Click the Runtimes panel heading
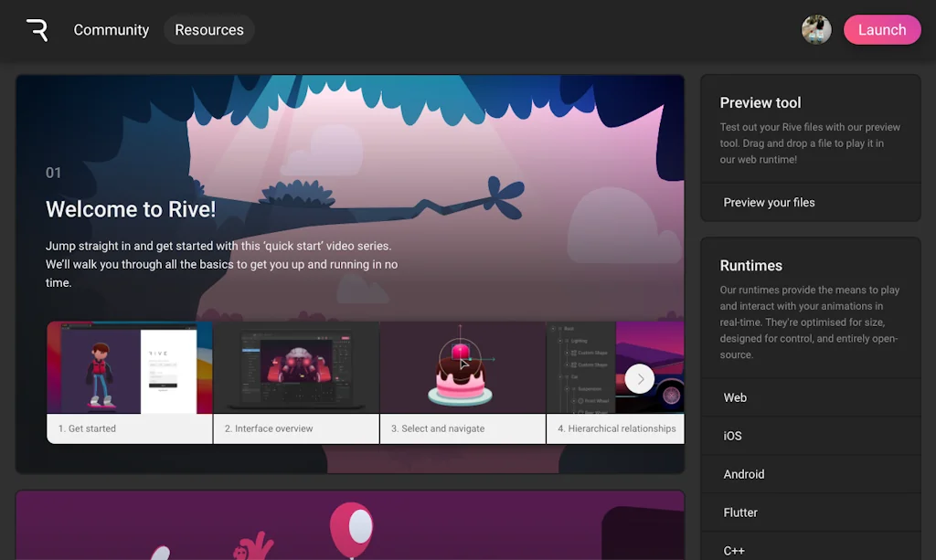The width and height of the screenshot is (936, 560). (750, 265)
